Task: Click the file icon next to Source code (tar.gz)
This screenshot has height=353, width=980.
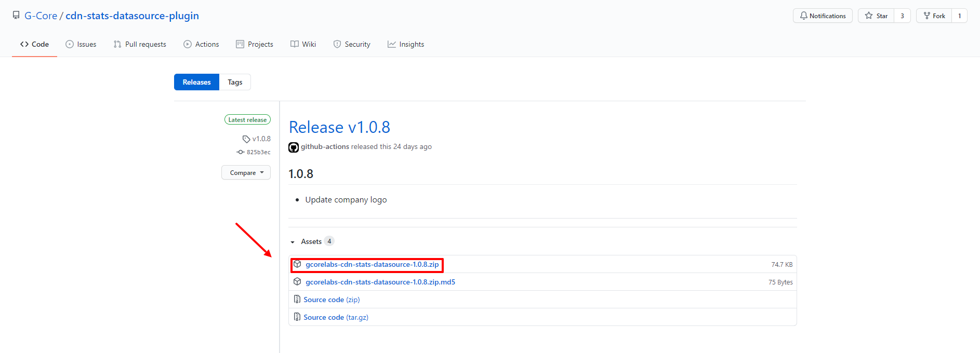Action: coord(297,317)
